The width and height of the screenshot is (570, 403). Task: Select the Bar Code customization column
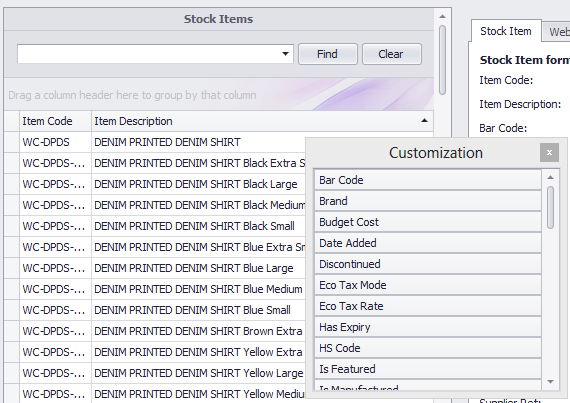click(428, 180)
